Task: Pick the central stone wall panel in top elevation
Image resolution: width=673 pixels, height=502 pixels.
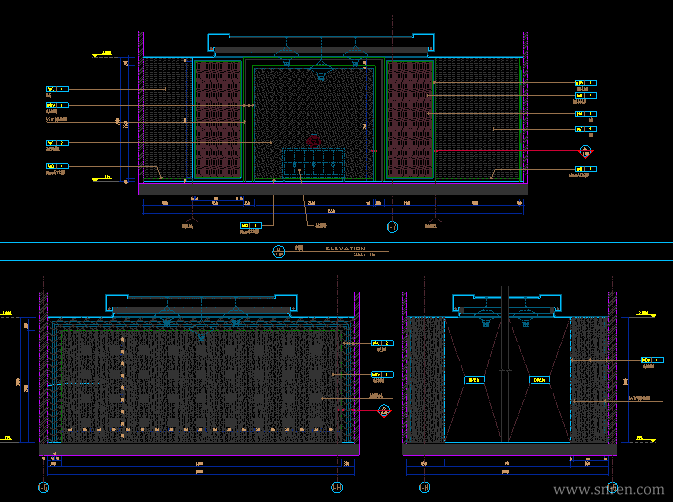Action: tap(312, 124)
